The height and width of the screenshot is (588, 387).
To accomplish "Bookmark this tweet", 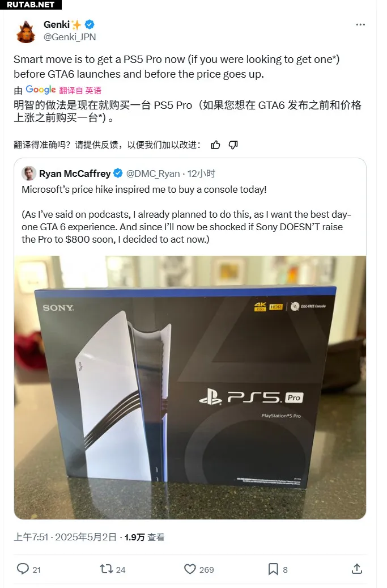I will tap(273, 569).
